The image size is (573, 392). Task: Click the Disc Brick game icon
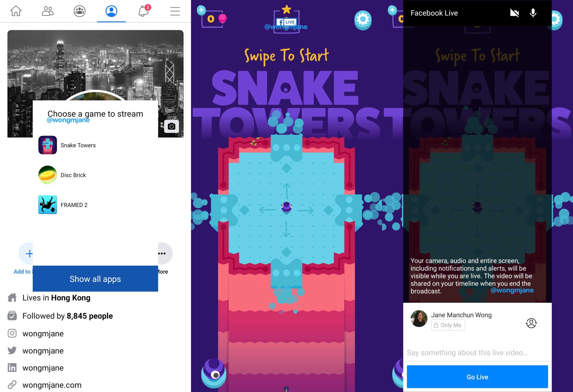tap(48, 175)
